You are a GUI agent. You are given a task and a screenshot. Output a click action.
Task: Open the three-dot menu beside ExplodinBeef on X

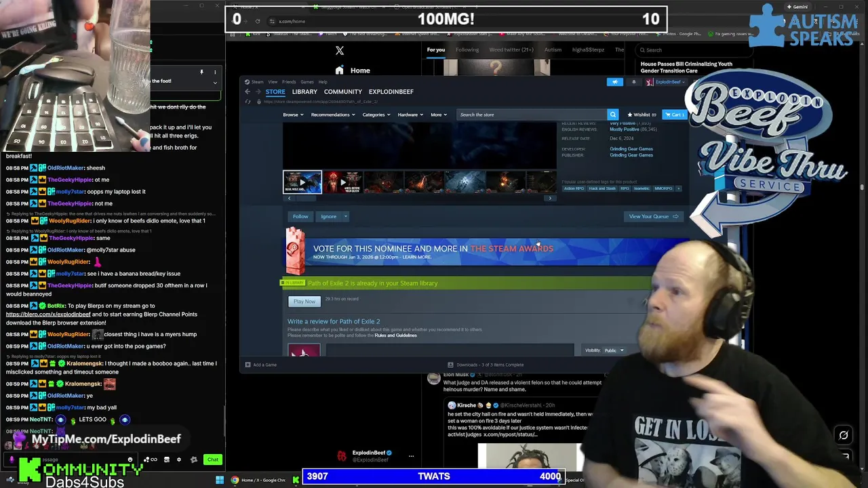point(411,456)
